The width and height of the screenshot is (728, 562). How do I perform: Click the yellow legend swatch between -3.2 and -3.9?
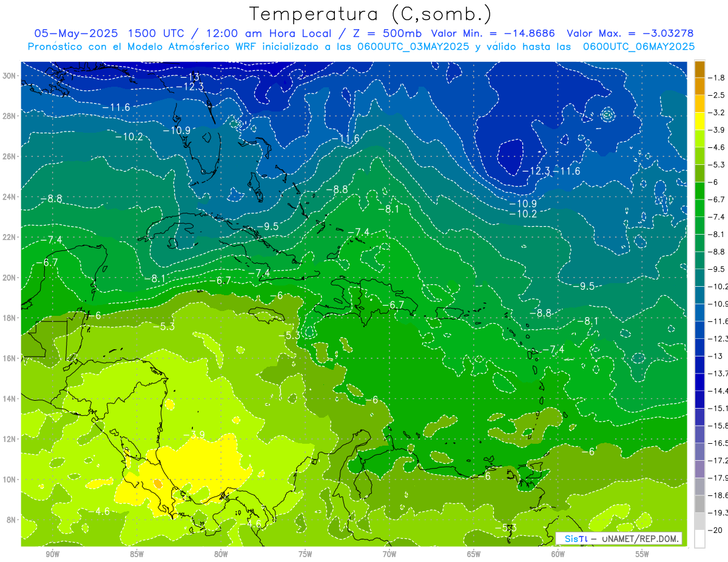(x=699, y=121)
